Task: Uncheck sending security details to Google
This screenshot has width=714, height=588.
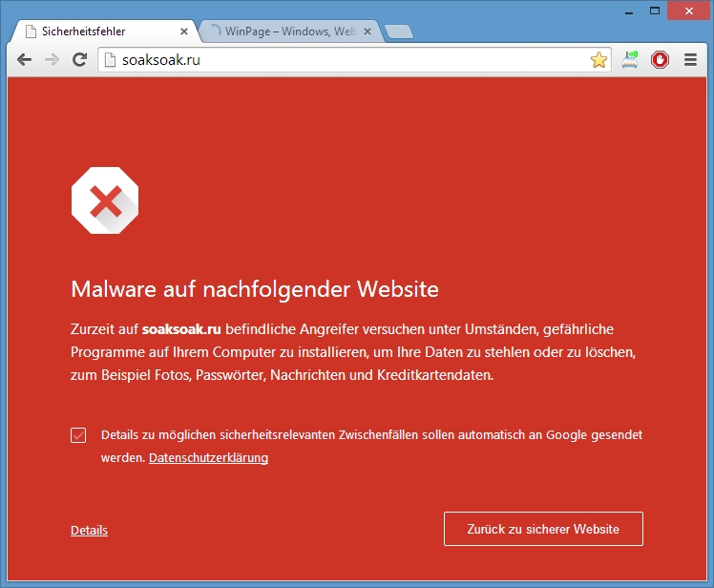Action: 78,435
